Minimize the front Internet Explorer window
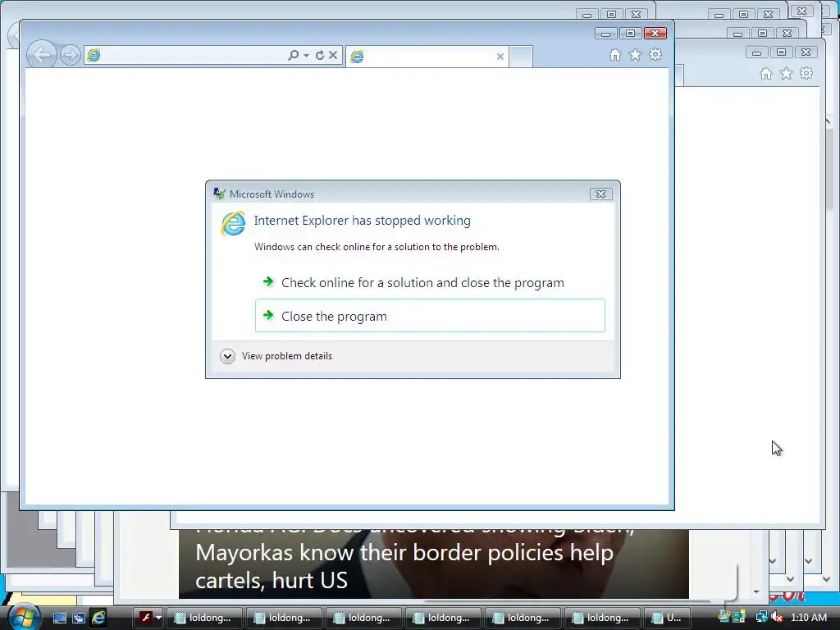This screenshot has height=630, width=840. pyautogui.click(x=605, y=33)
